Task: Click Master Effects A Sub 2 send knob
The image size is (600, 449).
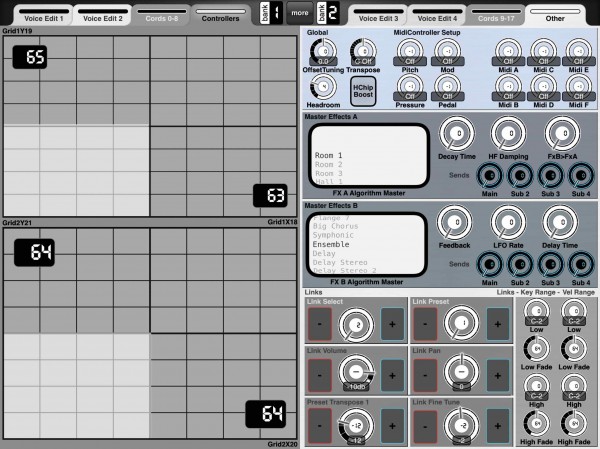Action: pos(520,176)
